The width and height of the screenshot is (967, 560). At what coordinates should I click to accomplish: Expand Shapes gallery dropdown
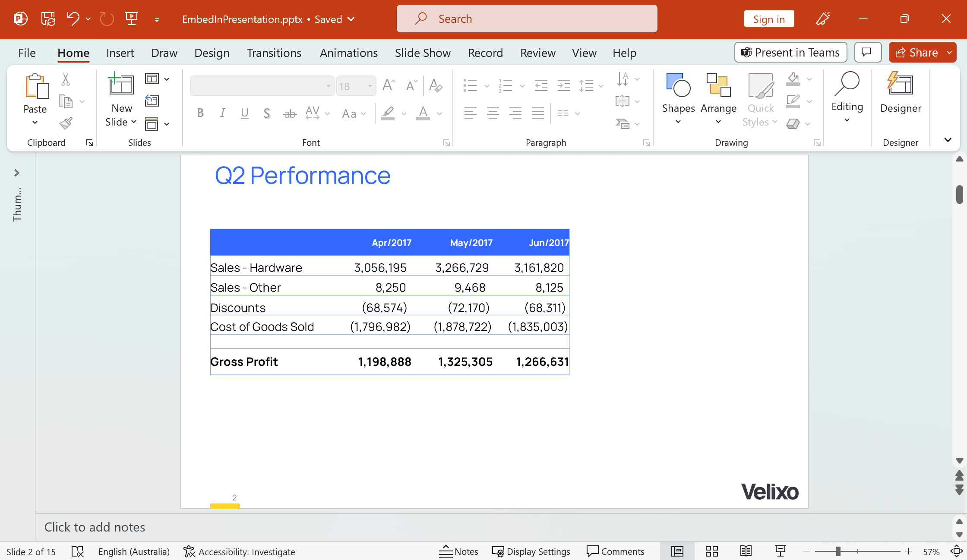pos(678,122)
